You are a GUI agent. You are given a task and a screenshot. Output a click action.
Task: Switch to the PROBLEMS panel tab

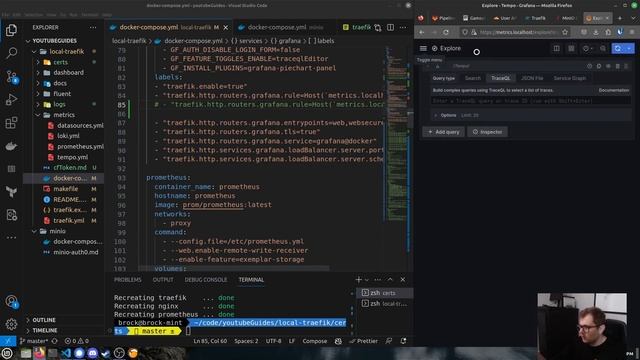tap(128, 280)
